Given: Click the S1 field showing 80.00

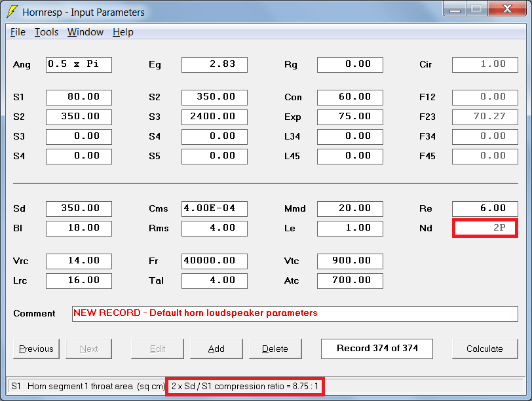Looking at the screenshot, I should [x=79, y=98].
